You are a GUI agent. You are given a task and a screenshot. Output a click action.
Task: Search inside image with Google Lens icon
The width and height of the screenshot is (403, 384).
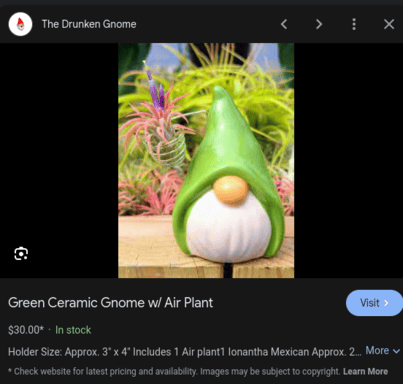[21, 254]
